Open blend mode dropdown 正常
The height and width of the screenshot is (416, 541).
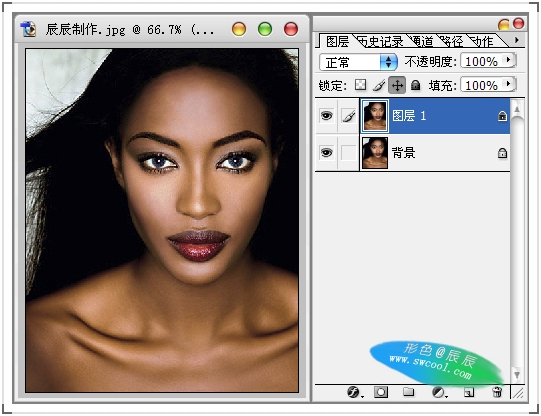click(358, 62)
